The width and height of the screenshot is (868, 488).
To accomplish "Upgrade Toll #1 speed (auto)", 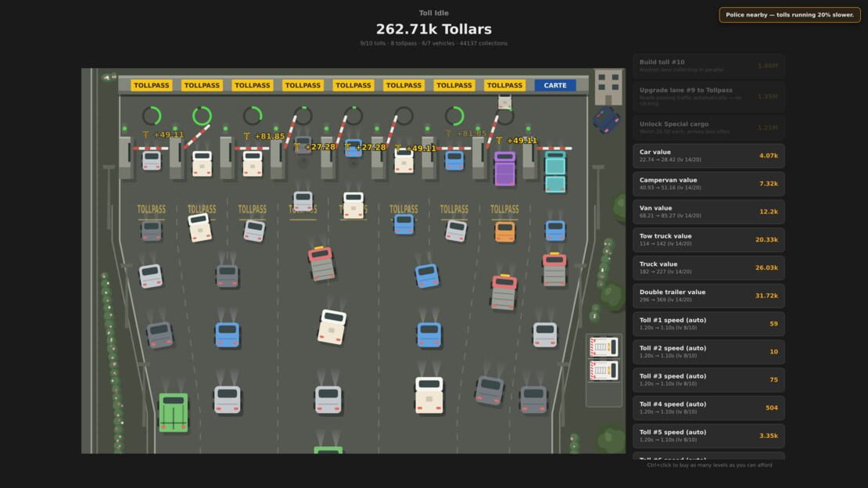I will pos(708,324).
